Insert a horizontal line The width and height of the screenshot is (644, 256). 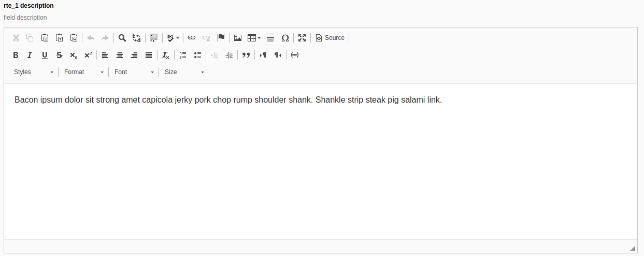coord(270,38)
